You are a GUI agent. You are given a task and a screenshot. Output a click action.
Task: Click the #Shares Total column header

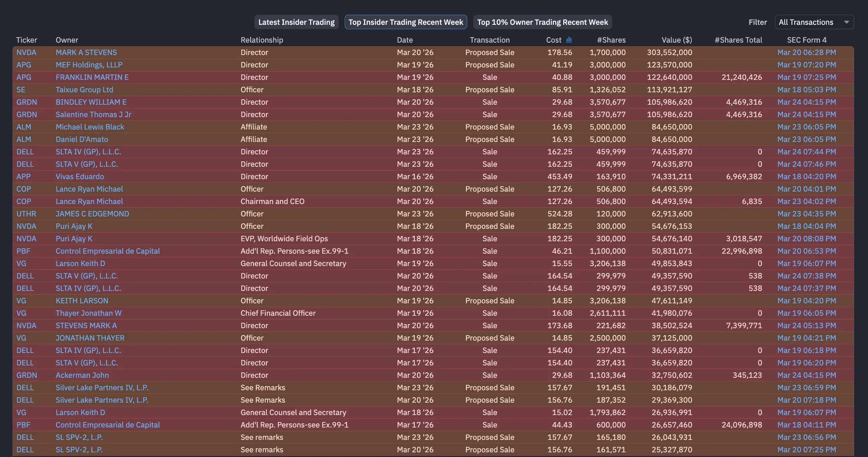738,40
